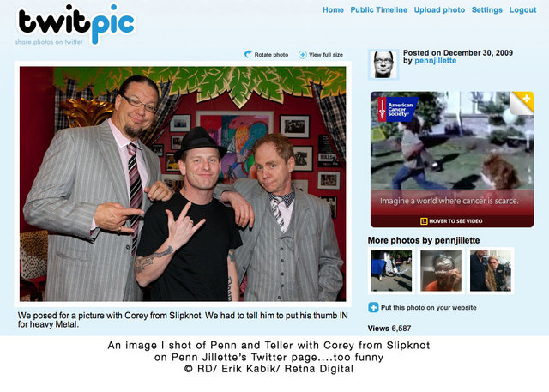Click the blue plus icon for embedding photo
Viewport: 549px width, 392px height.
[373, 307]
